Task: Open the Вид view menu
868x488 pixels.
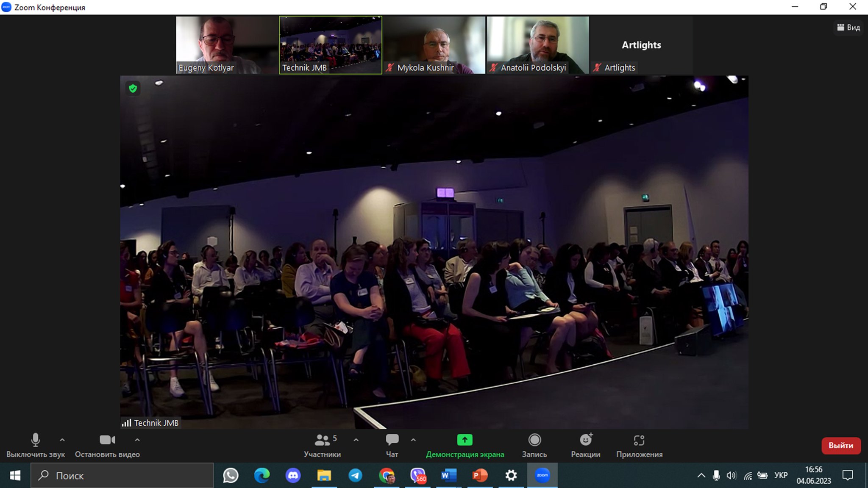Action: point(849,28)
